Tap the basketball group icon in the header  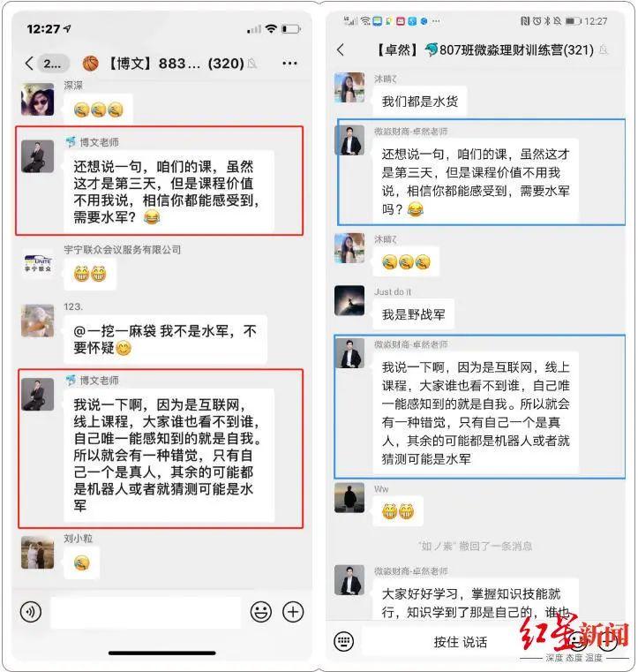90,64
